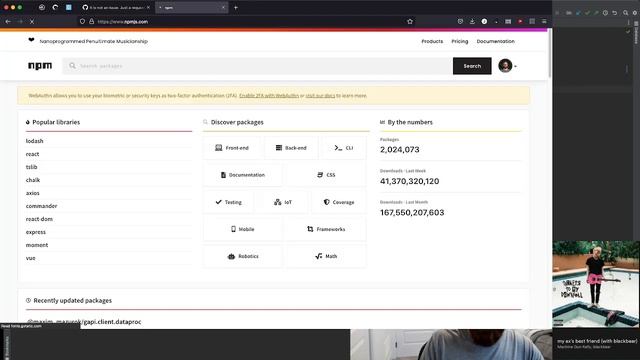The height and width of the screenshot is (360, 640).
Task: Browse CLI packages
Action: coord(344,148)
